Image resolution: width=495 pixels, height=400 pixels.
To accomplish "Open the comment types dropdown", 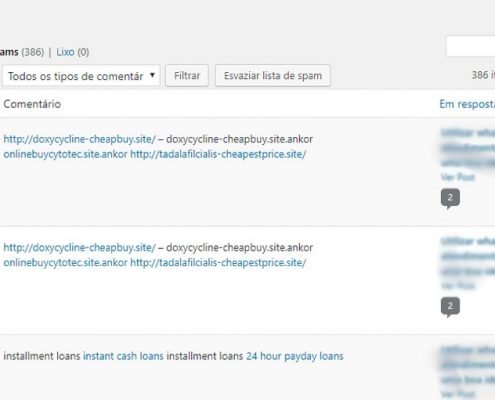I will click(81, 76).
